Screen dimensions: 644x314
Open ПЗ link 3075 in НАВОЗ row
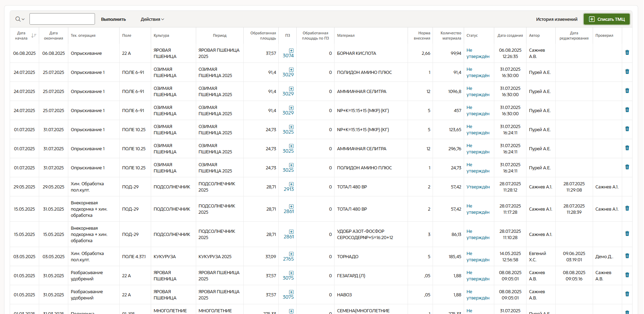pyautogui.click(x=288, y=297)
